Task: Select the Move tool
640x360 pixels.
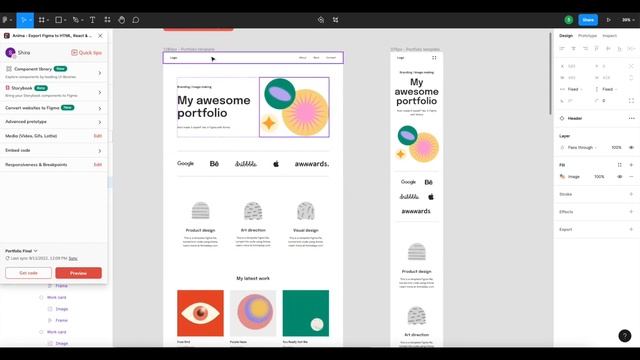Action: [24, 20]
